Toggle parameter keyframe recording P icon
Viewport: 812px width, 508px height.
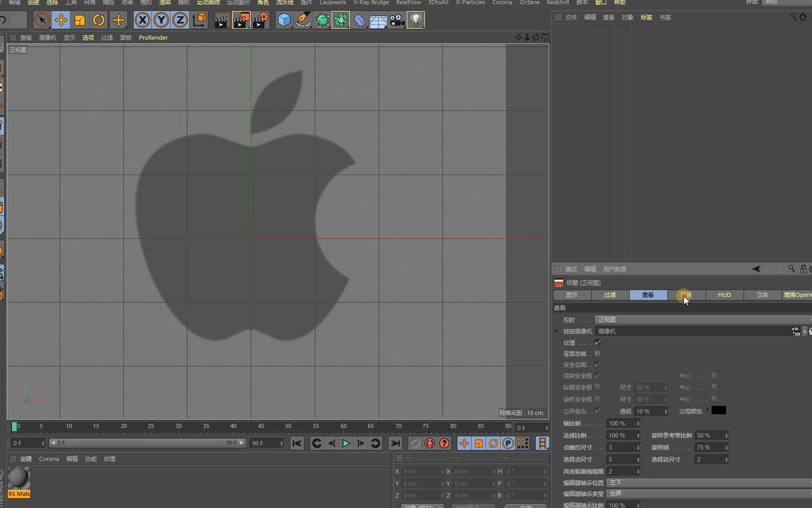(x=508, y=443)
